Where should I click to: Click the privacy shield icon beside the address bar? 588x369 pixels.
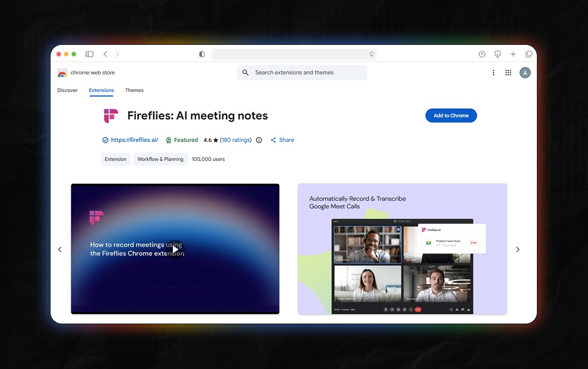click(202, 54)
